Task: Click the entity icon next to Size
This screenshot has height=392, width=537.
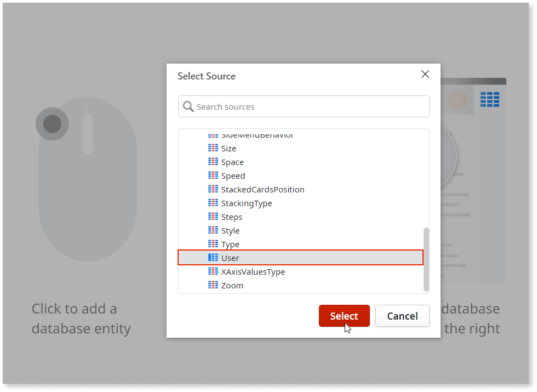Action: point(213,148)
